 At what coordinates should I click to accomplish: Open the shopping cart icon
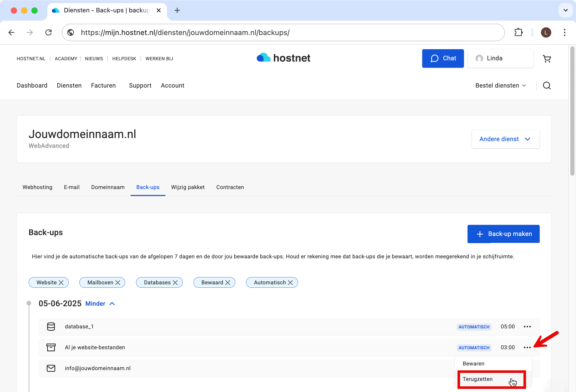[547, 59]
